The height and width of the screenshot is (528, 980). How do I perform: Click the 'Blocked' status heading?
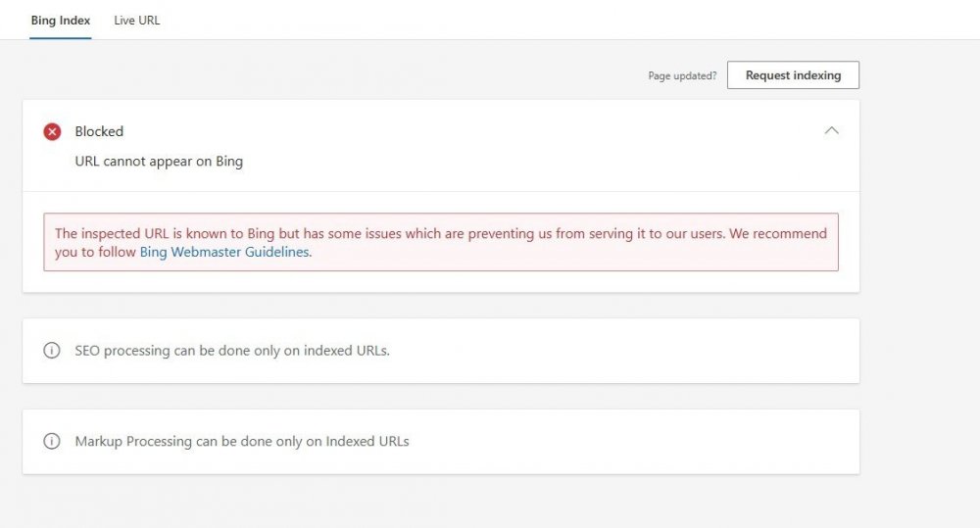pos(99,131)
